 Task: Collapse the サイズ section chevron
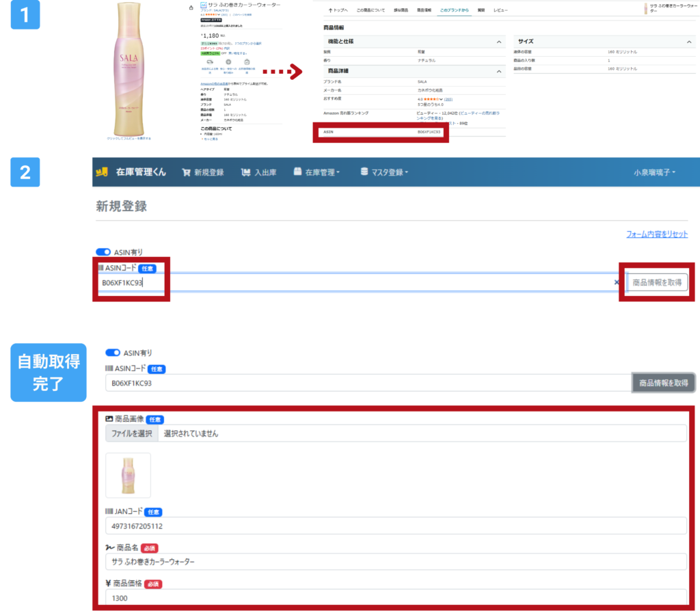click(690, 42)
